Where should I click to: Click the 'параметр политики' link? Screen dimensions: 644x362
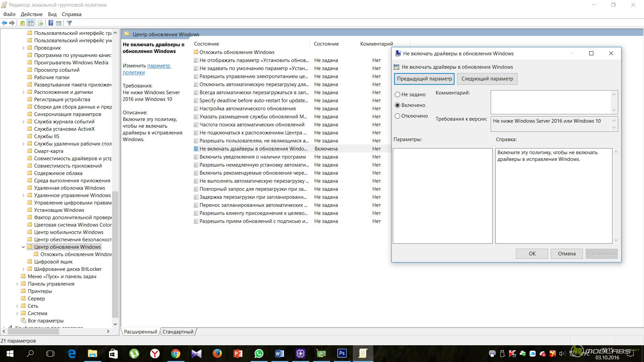[147, 69]
